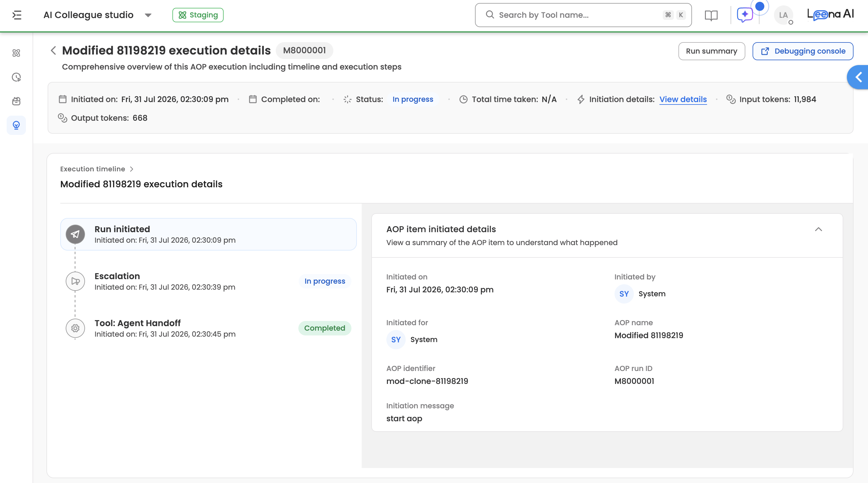This screenshot has width=868, height=483.
Task: Click the Completed on calendar icon
Action: click(253, 99)
